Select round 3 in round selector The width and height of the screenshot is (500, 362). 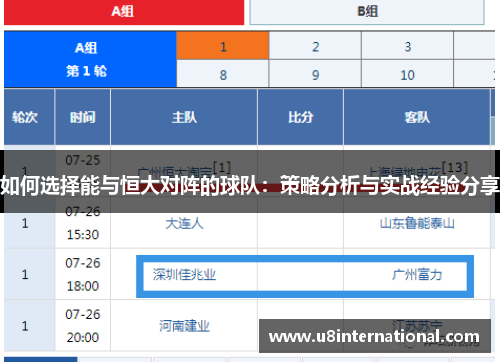point(407,46)
